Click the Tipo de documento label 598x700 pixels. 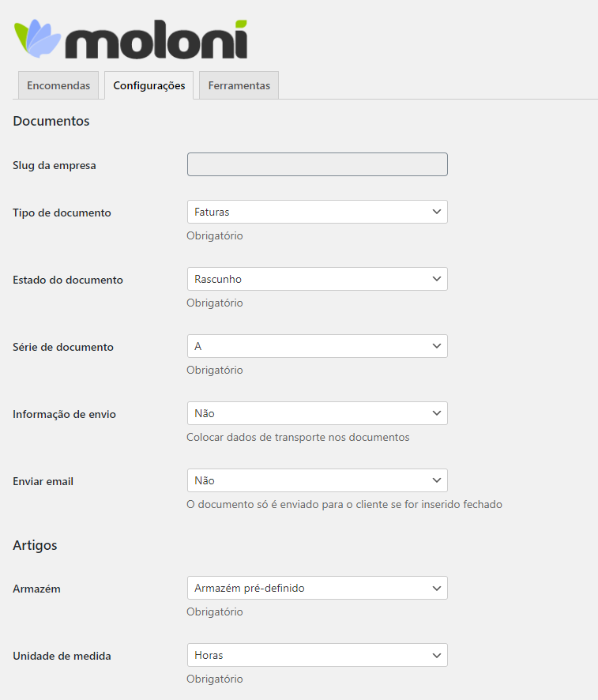pos(62,213)
